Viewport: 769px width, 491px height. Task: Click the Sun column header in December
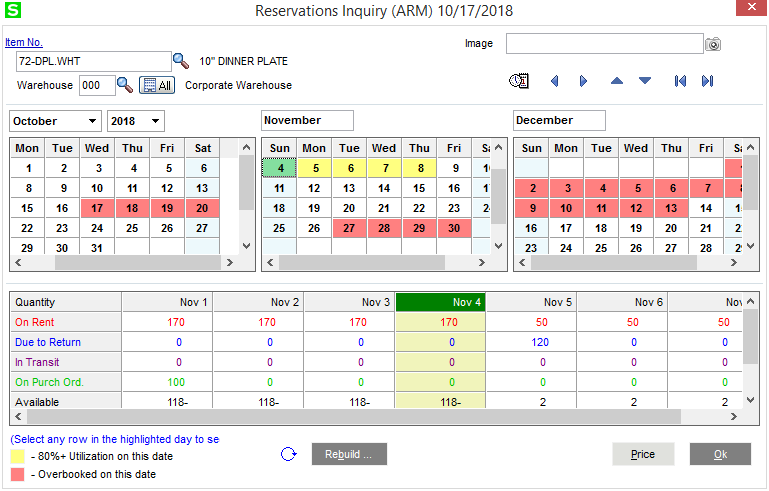[x=532, y=148]
